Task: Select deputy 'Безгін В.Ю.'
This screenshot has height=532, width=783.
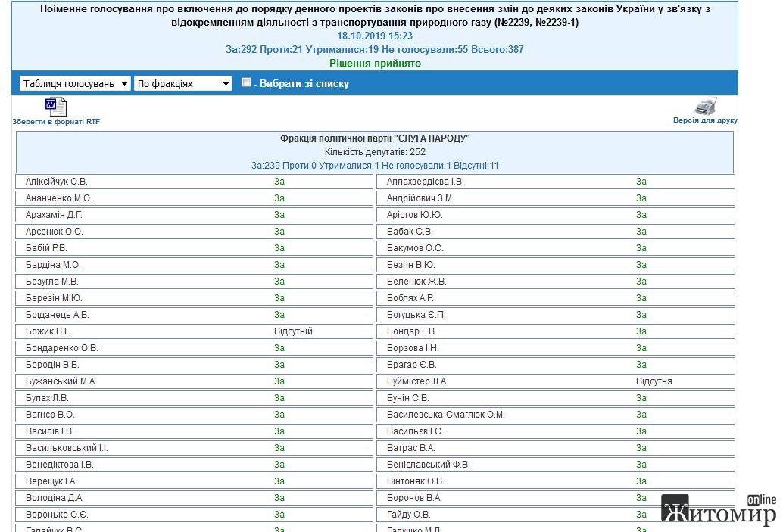Action: tap(410, 265)
